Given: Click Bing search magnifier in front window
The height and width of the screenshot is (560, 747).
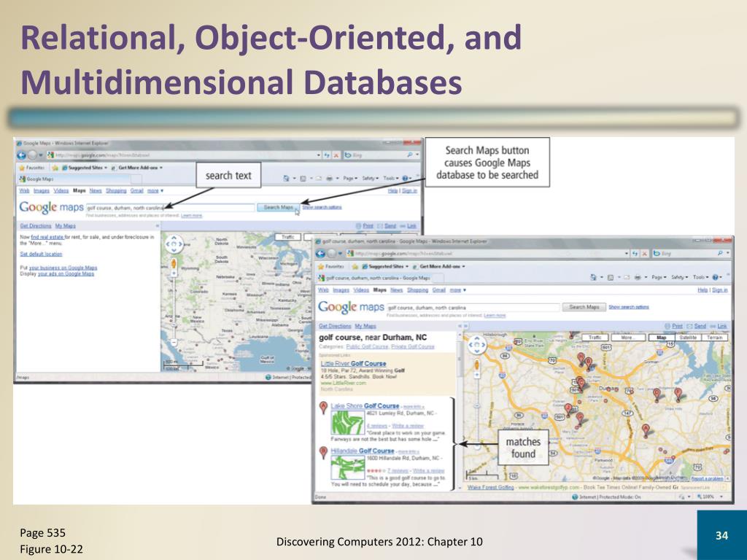Looking at the screenshot, I should tap(720, 253).
